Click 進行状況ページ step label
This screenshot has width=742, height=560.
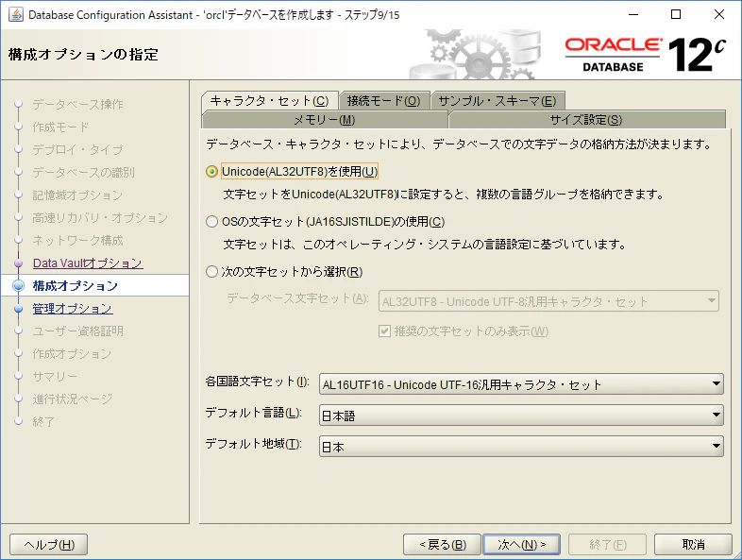[x=73, y=399]
